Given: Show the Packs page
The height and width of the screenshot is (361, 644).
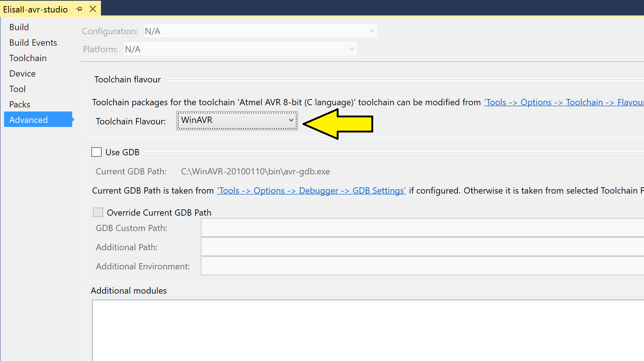Looking at the screenshot, I should pos(20,105).
